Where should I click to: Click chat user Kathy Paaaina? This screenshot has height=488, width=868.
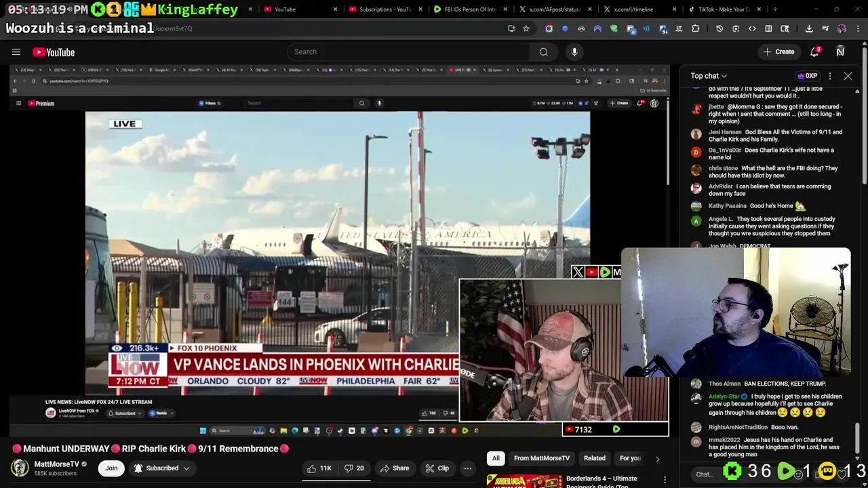coord(728,206)
